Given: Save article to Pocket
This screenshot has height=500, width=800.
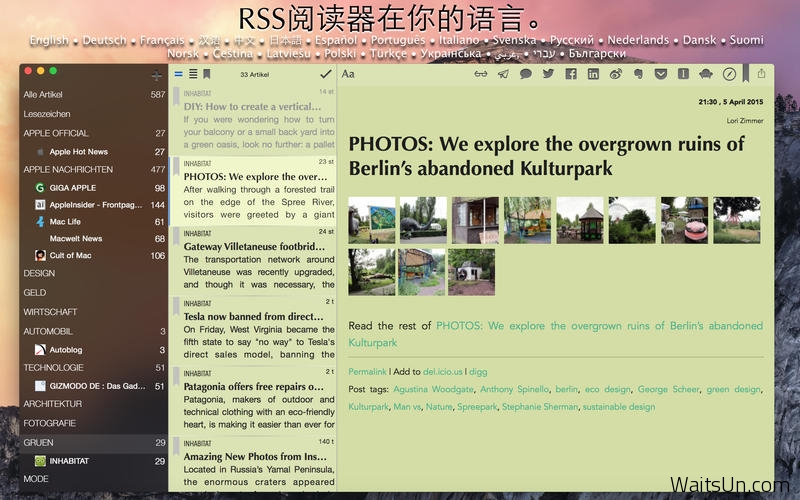Looking at the screenshot, I should pyautogui.click(x=661, y=74).
